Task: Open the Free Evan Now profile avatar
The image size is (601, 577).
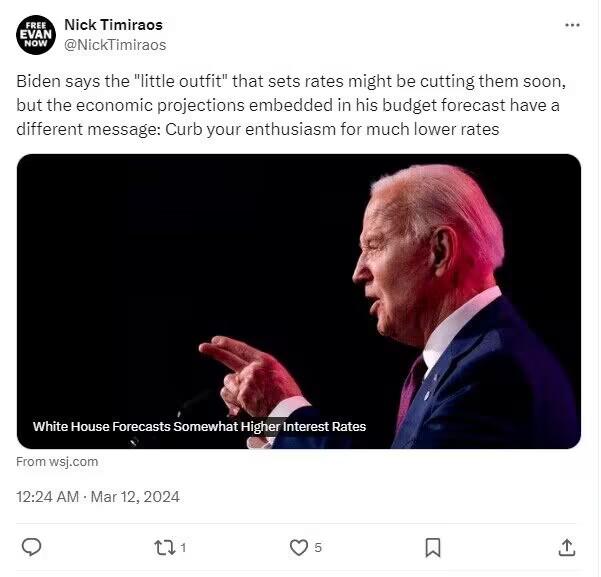Action: pos(35,34)
